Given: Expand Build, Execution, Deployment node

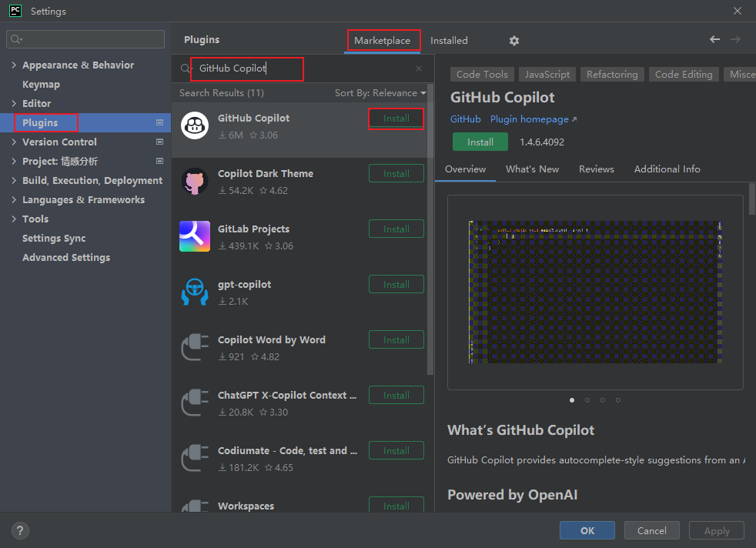Looking at the screenshot, I should click(14, 180).
